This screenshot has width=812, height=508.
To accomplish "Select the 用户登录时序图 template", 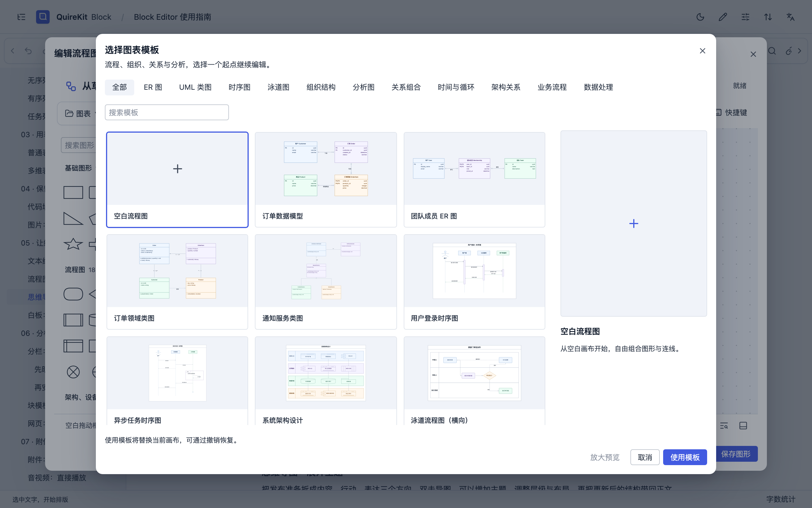I will click(x=475, y=282).
